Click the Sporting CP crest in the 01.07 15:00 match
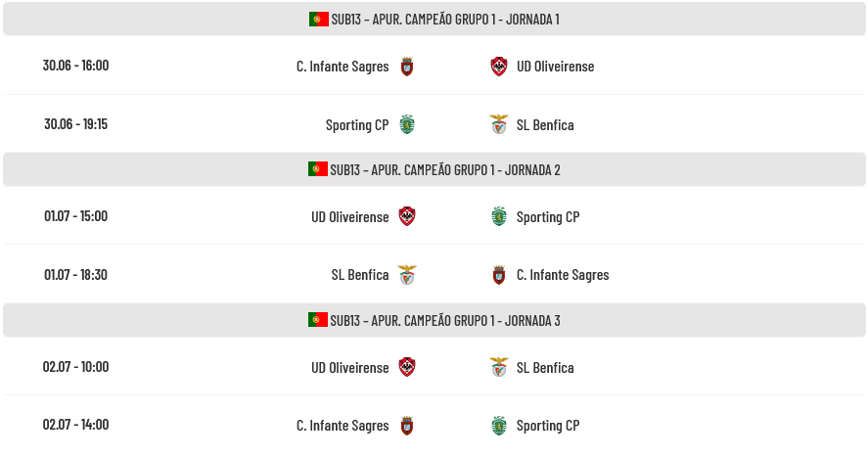 coord(499,216)
